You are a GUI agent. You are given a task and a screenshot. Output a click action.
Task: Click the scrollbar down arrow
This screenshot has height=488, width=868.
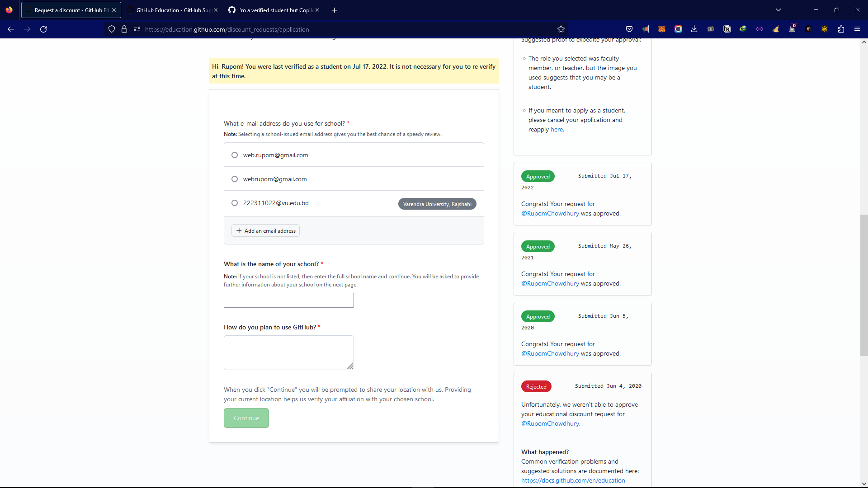coord(864,483)
